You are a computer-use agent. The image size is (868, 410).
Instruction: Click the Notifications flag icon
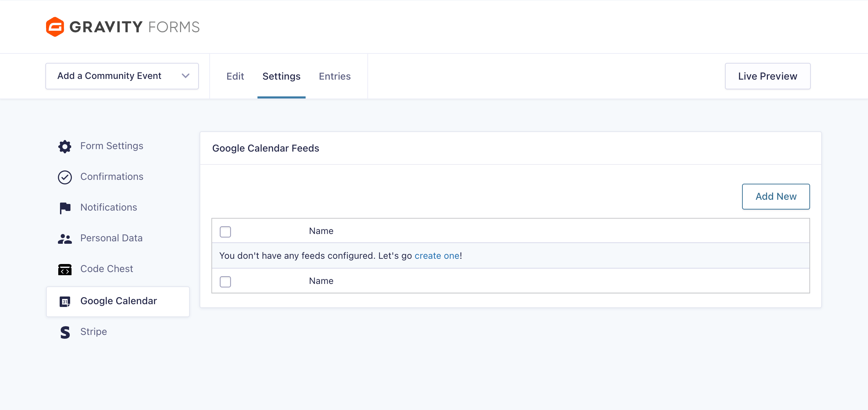click(x=65, y=208)
